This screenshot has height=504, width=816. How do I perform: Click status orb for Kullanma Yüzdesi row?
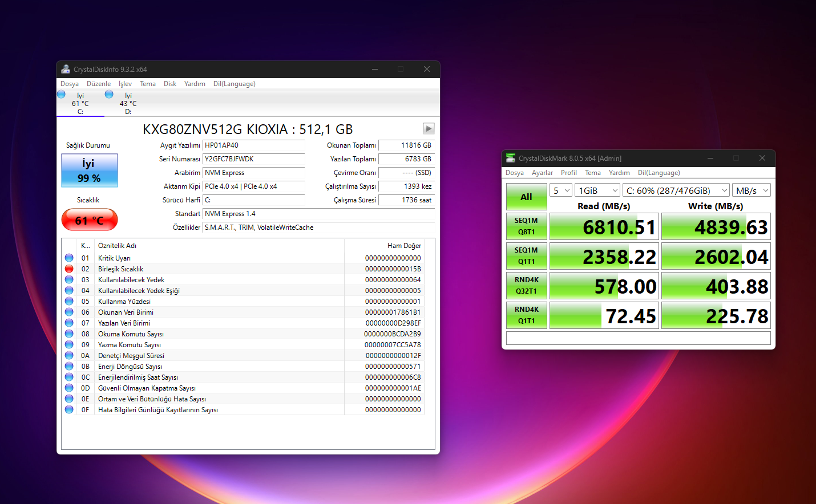point(69,301)
